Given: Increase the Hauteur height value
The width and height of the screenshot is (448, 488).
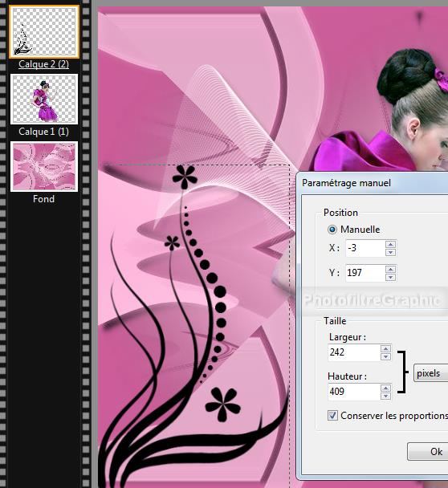Looking at the screenshot, I should point(385,388).
